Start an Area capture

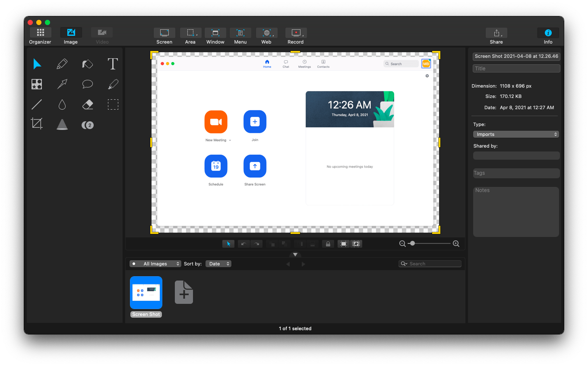[190, 36]
